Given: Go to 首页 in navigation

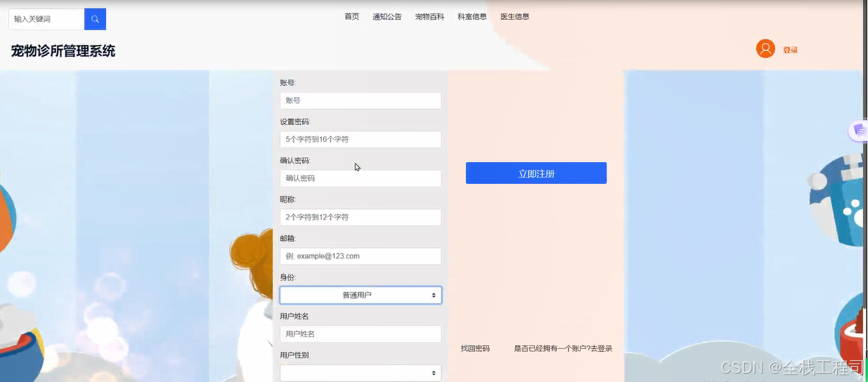Looking at the screenshot, I should (x=352, y=17).
